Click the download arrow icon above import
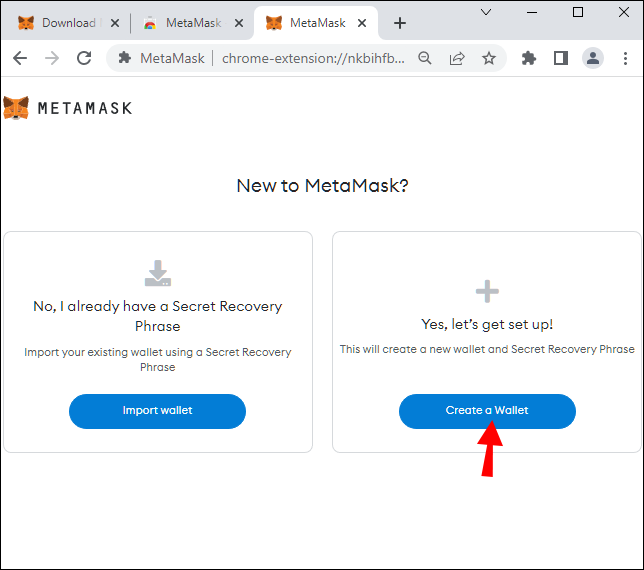Viewport: 644px width, 570px height. tap(158, 273)
